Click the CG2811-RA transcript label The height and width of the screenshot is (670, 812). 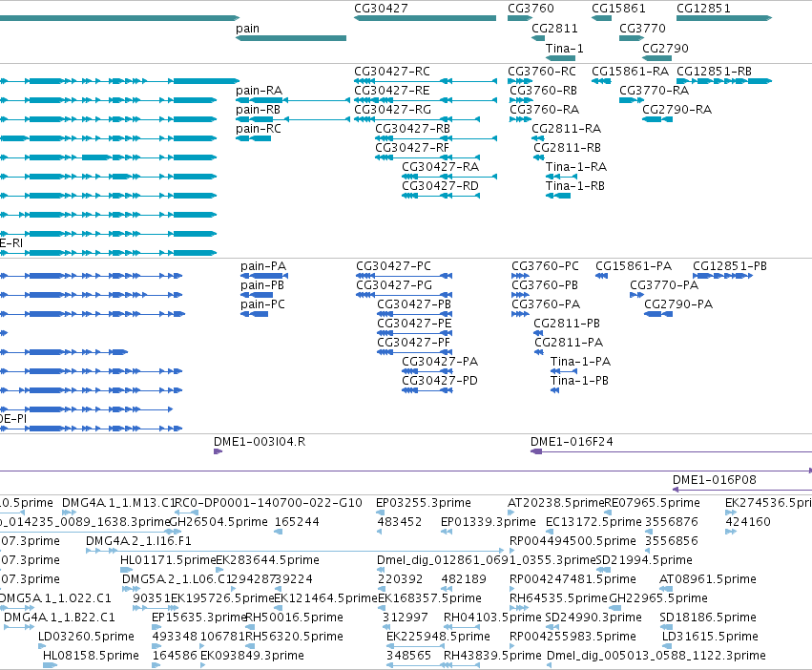567,129
